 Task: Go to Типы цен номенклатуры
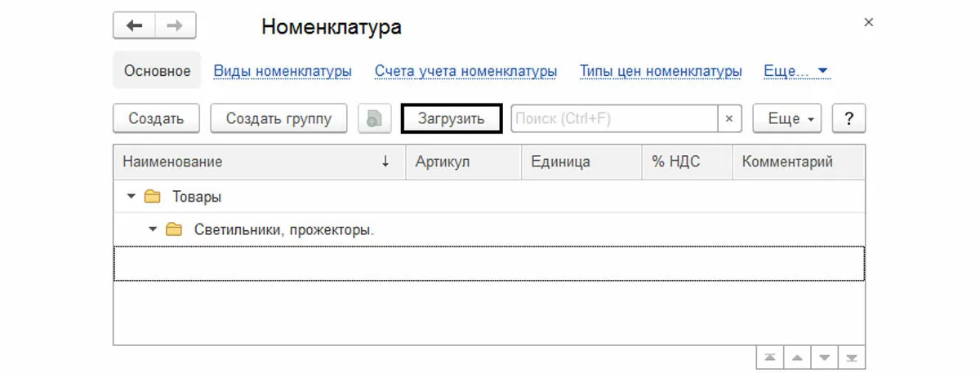(661, 72)
